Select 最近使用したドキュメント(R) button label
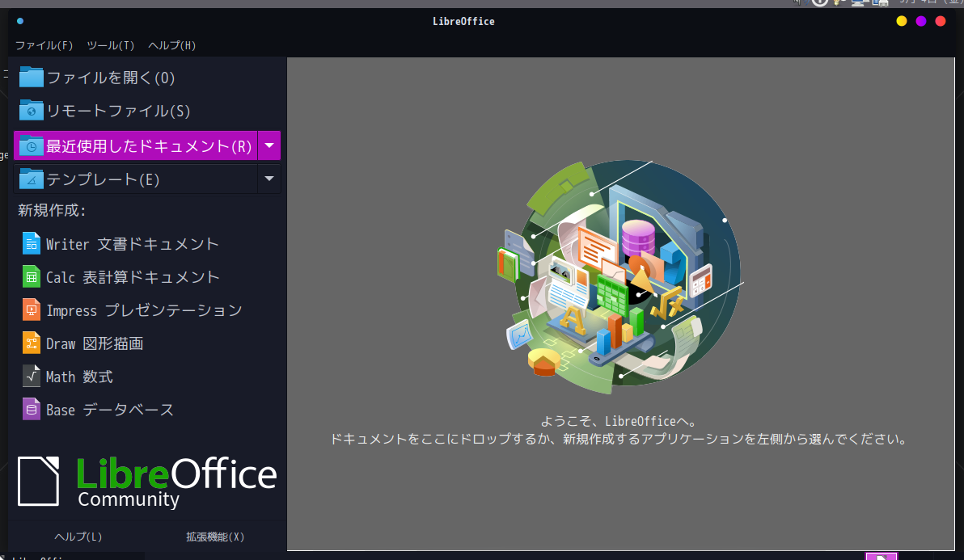The height and width of the screenshot is (560, 964). (149, 146)
